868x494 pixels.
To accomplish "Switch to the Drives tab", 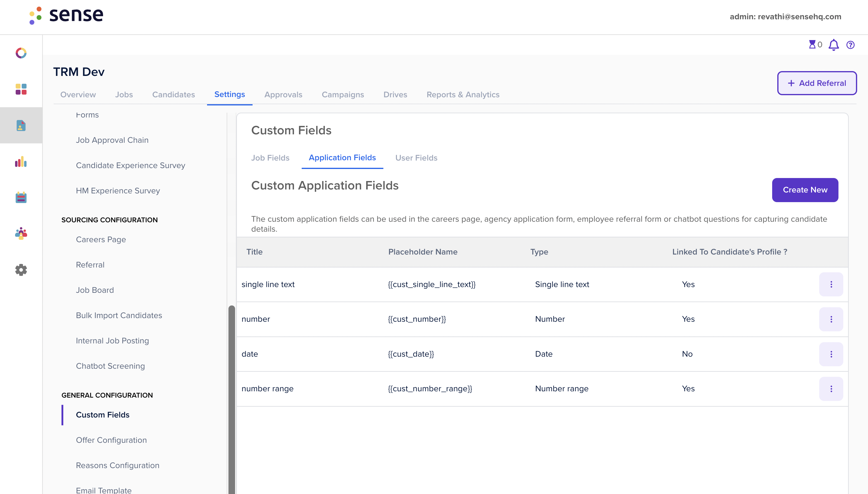I will tap(395, 95).
